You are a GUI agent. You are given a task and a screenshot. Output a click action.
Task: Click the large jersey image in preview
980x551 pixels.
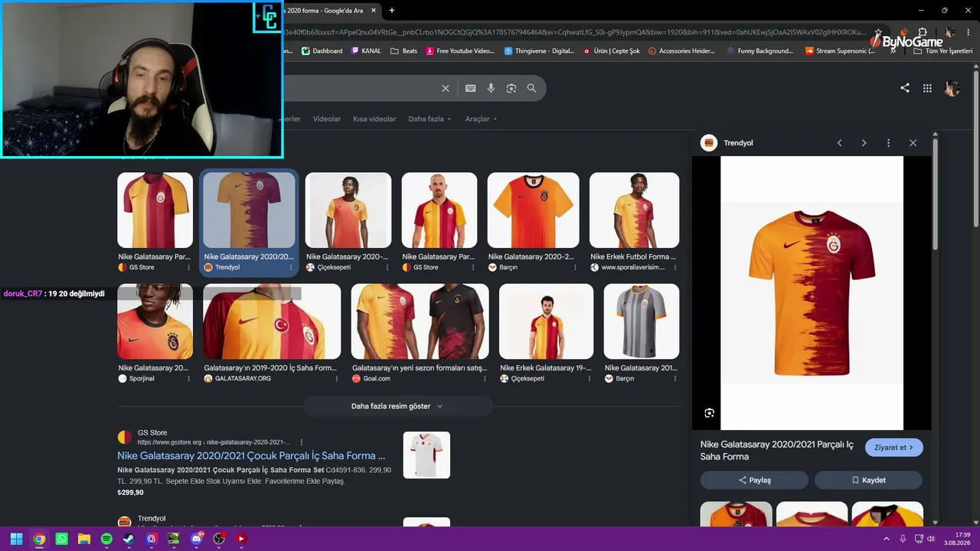point(812,293)
